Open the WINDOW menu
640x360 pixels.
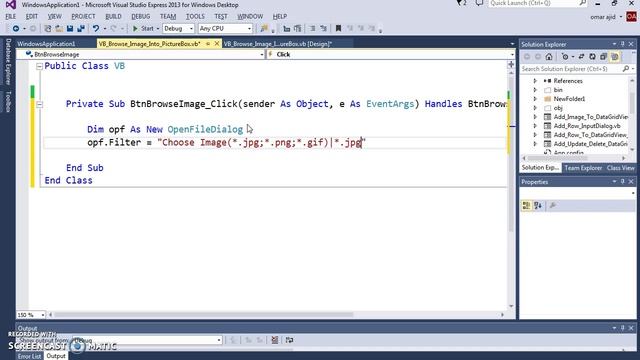click(x=250, y=16)
